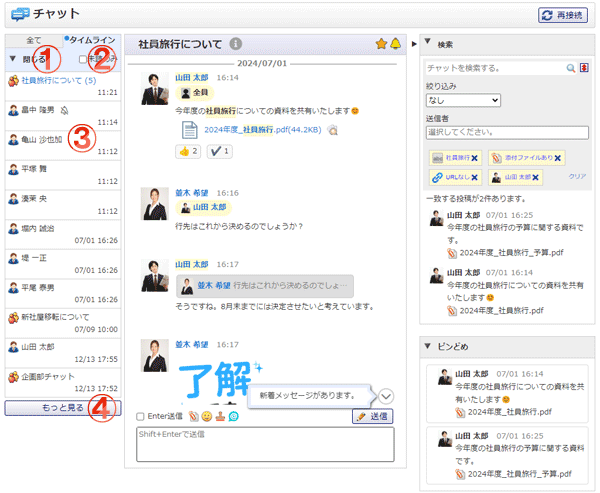Click the reconnect button 再接続
600x493 pixels.
click(562, 15)
